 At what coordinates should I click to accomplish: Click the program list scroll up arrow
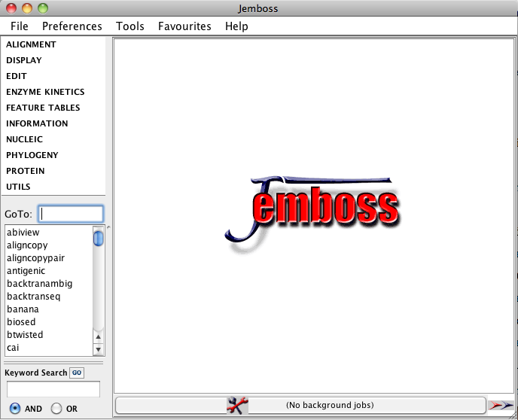(x=98, y=336)
